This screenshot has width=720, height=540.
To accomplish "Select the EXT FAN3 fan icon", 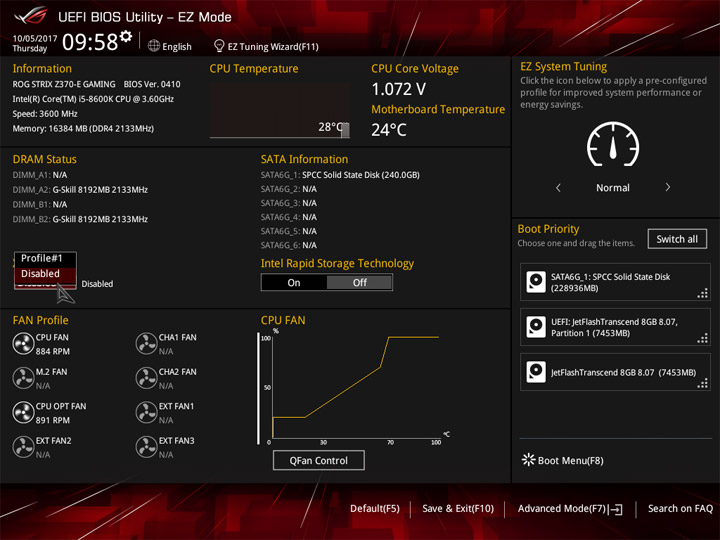I will 146,447.
